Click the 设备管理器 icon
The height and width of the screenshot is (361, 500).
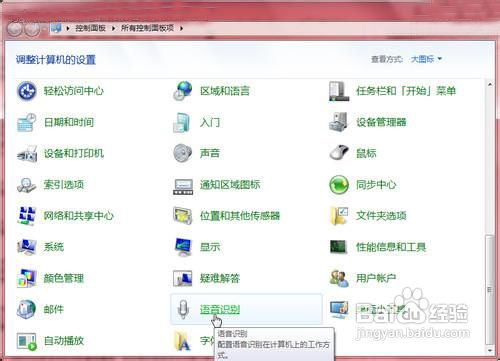coord(339,122)
